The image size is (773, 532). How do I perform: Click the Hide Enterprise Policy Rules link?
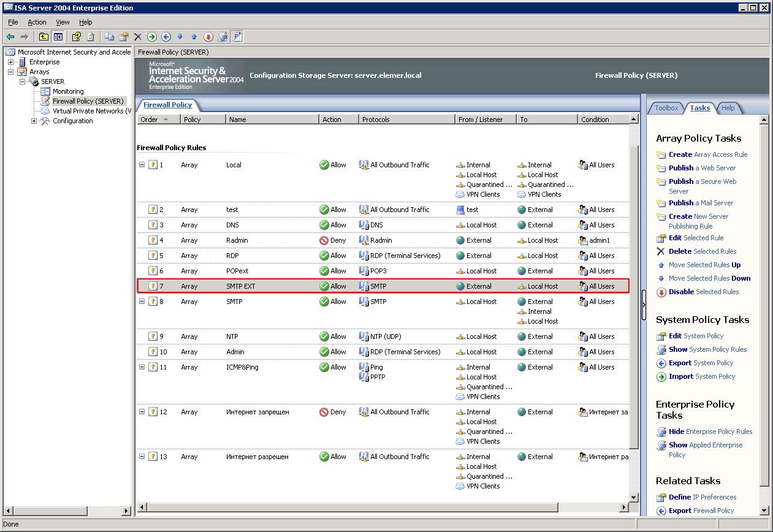click(710, 431)
